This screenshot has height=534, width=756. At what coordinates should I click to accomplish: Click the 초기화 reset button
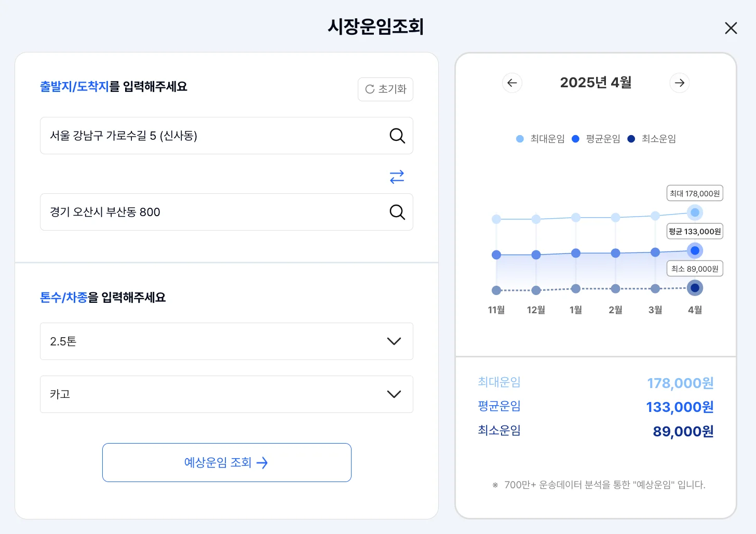pos(385,89)
